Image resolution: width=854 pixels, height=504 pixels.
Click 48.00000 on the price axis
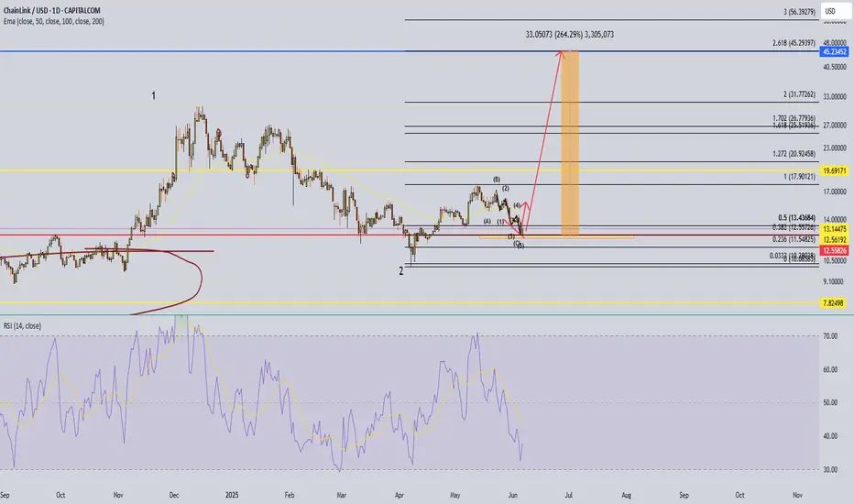(x=835, y=42)
